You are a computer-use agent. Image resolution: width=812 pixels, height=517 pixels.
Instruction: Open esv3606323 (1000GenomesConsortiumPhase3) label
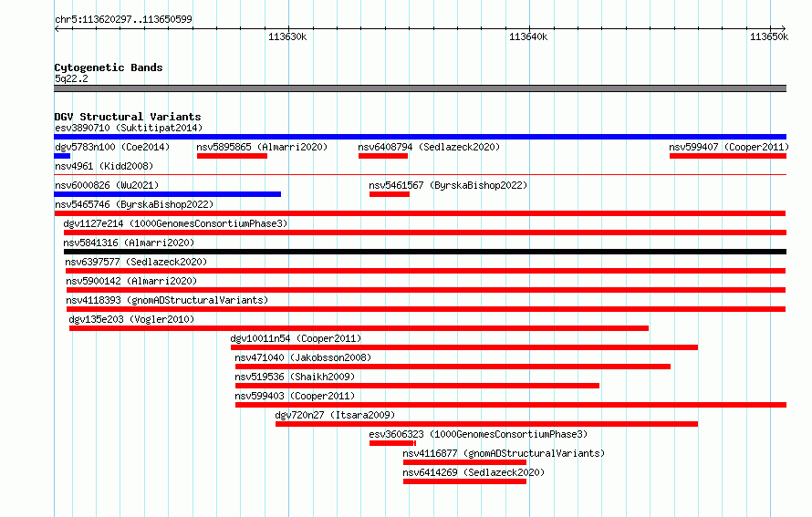tap(478, 434)
